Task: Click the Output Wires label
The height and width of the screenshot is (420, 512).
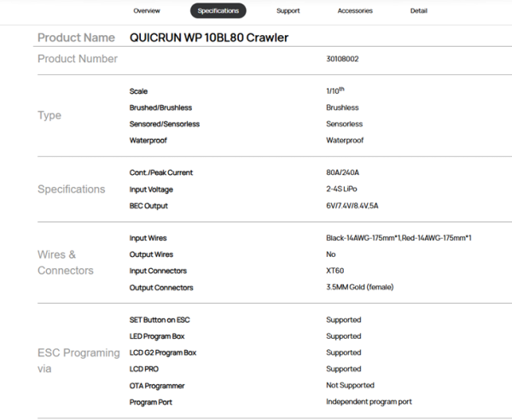Action: tap(151, 254)
